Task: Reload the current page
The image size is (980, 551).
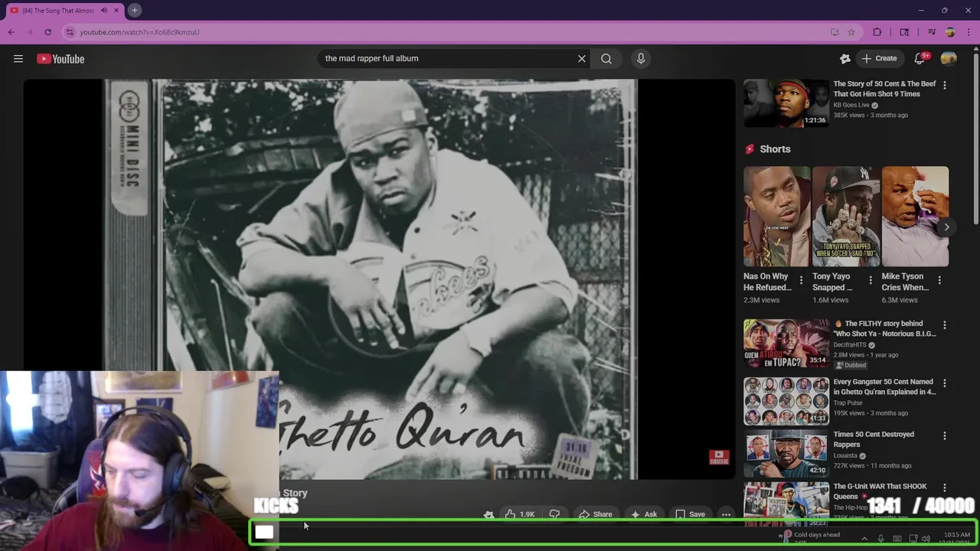Action: pyautogui.click(x=48, y=32)
